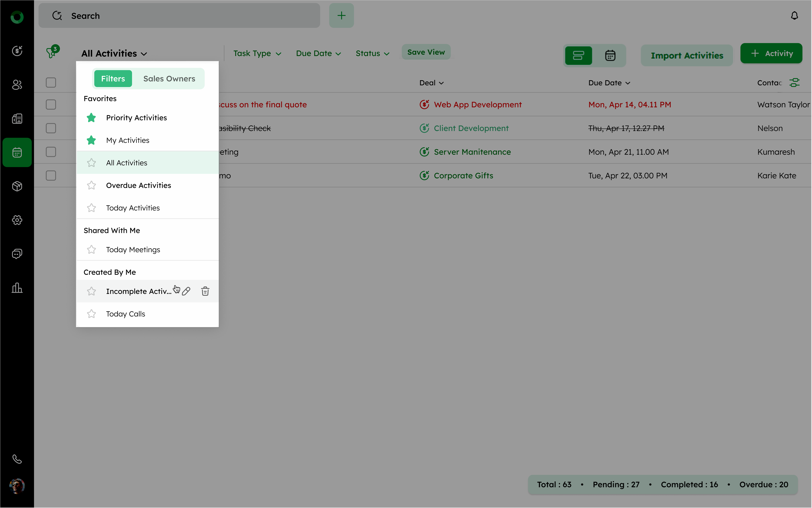
Task: Delete the Incomplete Activities filter with trash icon
Action: pyautogui.click(x=205, y=291)
